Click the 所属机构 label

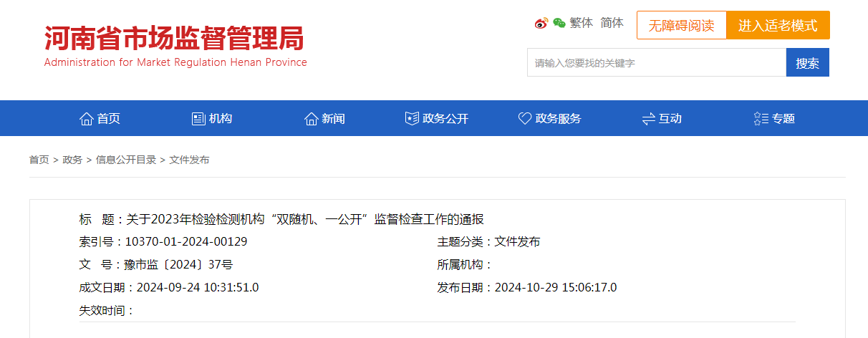[x=465, y=265]
